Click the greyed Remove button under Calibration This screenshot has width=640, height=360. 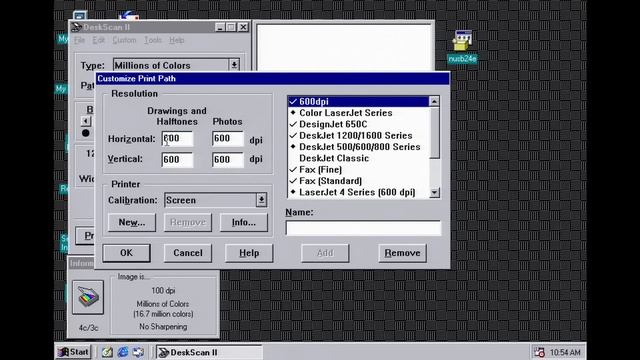[x=188, y=222]
